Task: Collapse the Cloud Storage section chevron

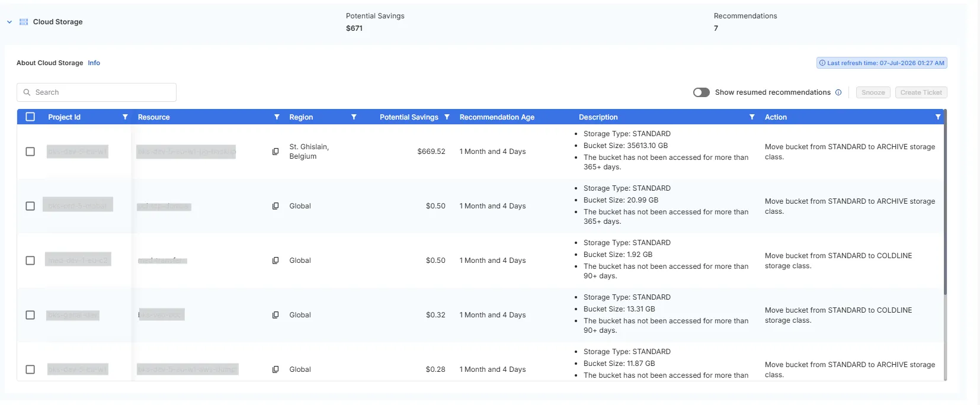Action: 9,22
